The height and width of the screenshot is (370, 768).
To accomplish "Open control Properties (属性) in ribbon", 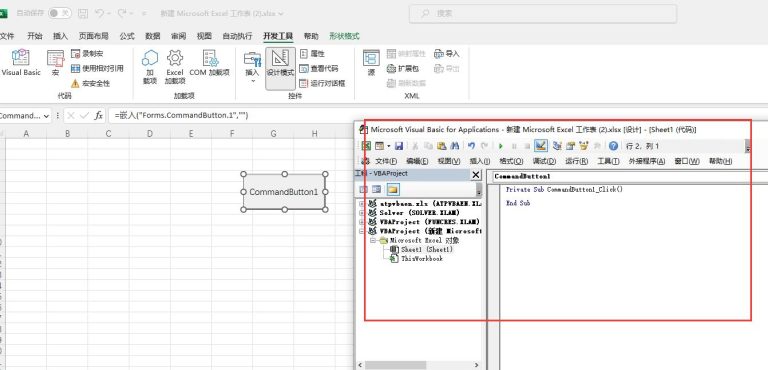I will pos(312,53).
